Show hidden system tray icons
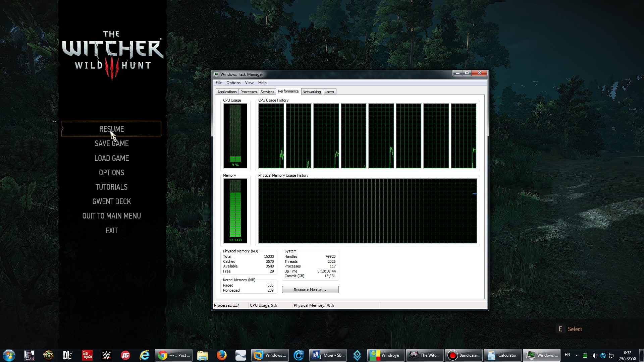644x362 pixels. (x=577, y=356)
